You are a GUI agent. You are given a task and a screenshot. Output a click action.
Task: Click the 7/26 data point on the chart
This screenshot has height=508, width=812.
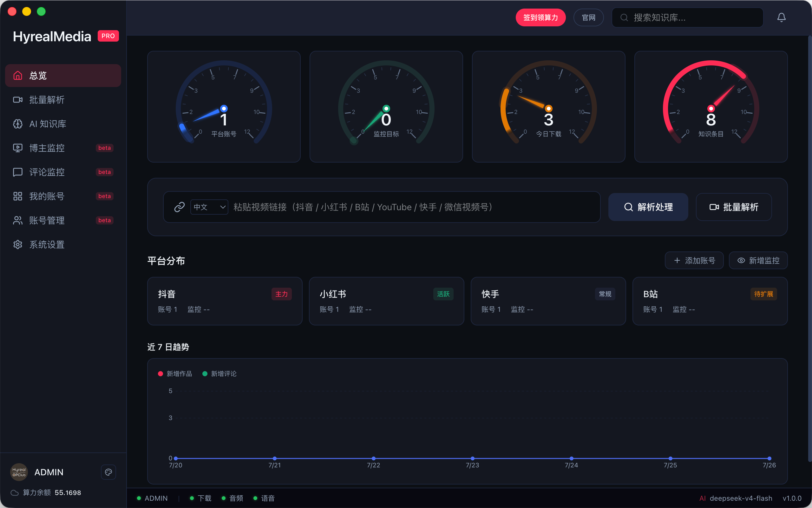click(x=769, y=458)
